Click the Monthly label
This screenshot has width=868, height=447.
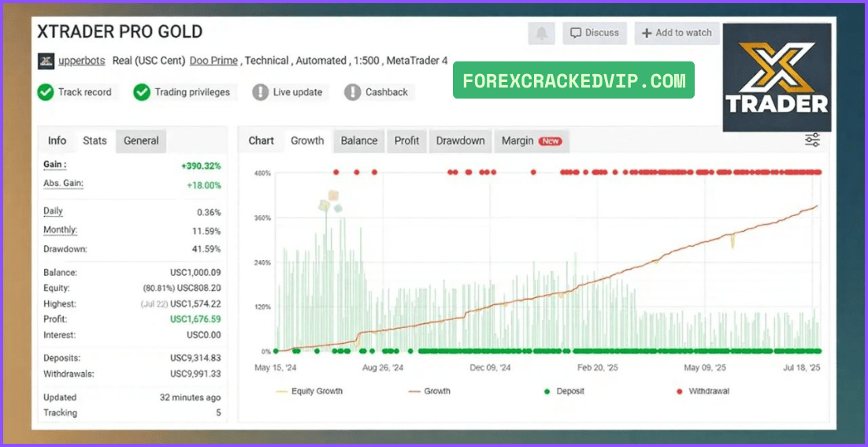pos(61,230)
